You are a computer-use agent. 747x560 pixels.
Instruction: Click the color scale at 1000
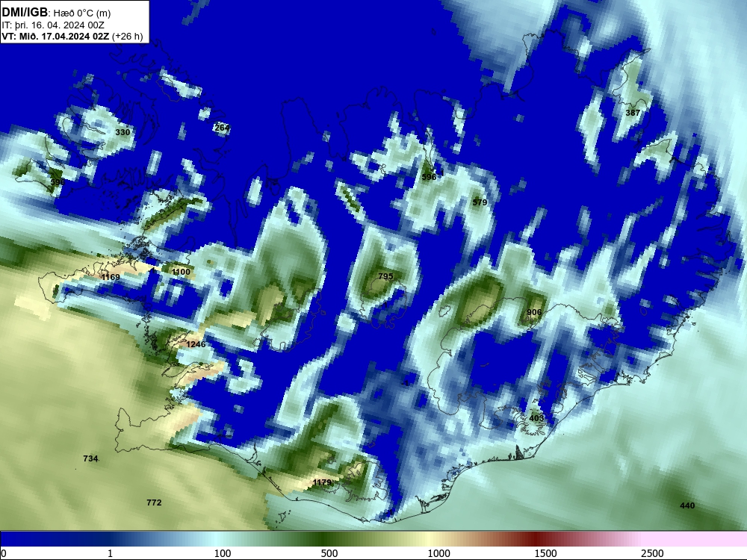click(x=438, y=553)
